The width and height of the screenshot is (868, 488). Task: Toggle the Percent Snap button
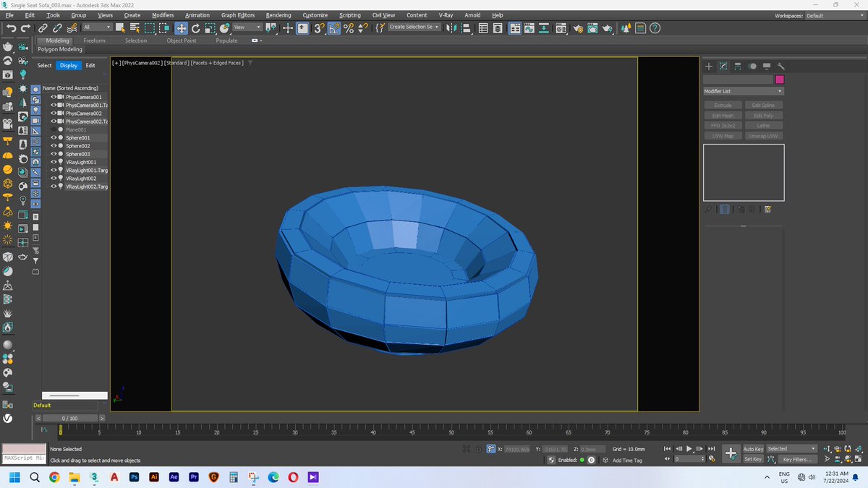(x=349, y=28)
